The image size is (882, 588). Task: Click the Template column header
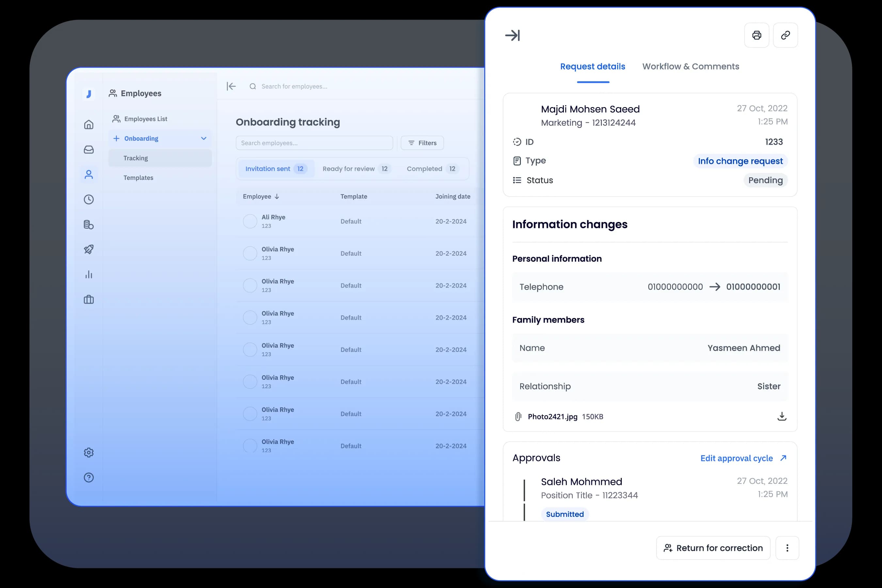coord(354,197)
